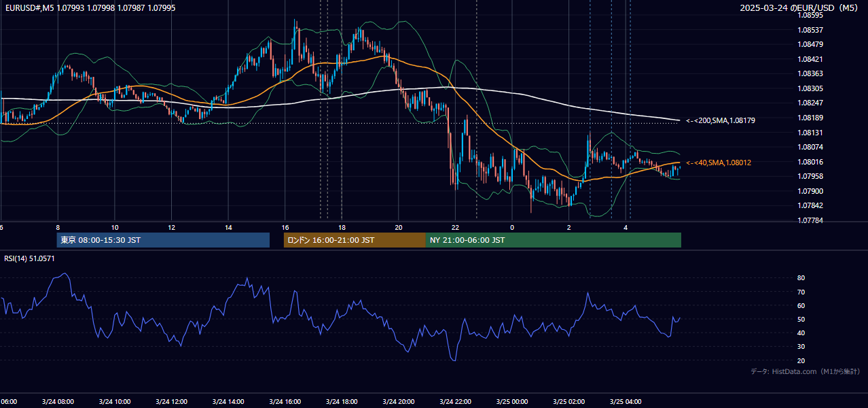Click RSI scale value 20
The height and width of the screenshot is (408, 868).
801,360
